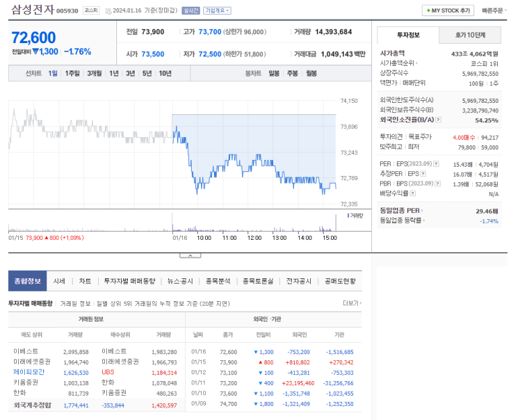The height and width of the screenshot is (420, 520).
Task: Open the 차트 tab
Action: click(85, 281)
